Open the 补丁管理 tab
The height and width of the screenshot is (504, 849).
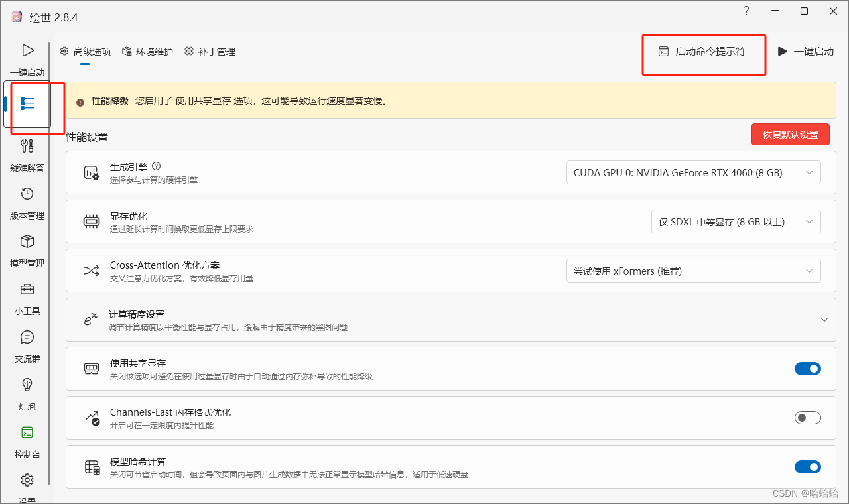(210, 51)
